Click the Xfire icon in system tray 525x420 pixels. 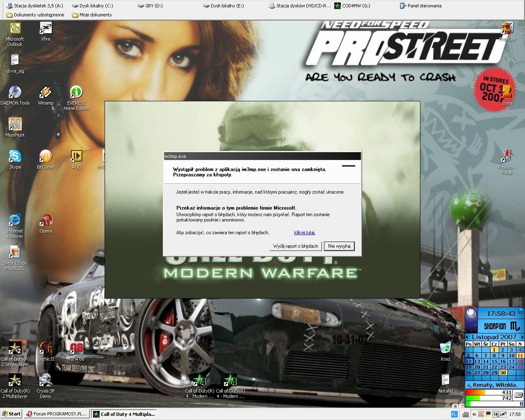502,414
